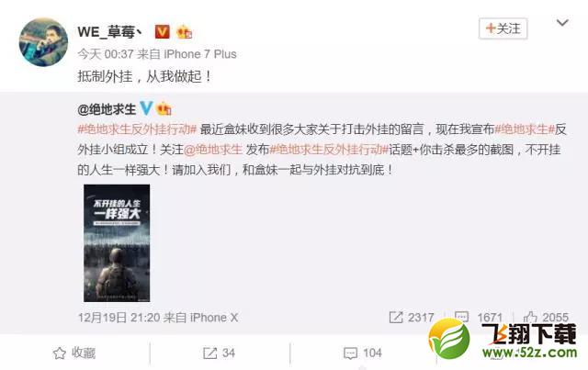Click the crown membership badge beside WE_草莓

[x=184, y=32]
